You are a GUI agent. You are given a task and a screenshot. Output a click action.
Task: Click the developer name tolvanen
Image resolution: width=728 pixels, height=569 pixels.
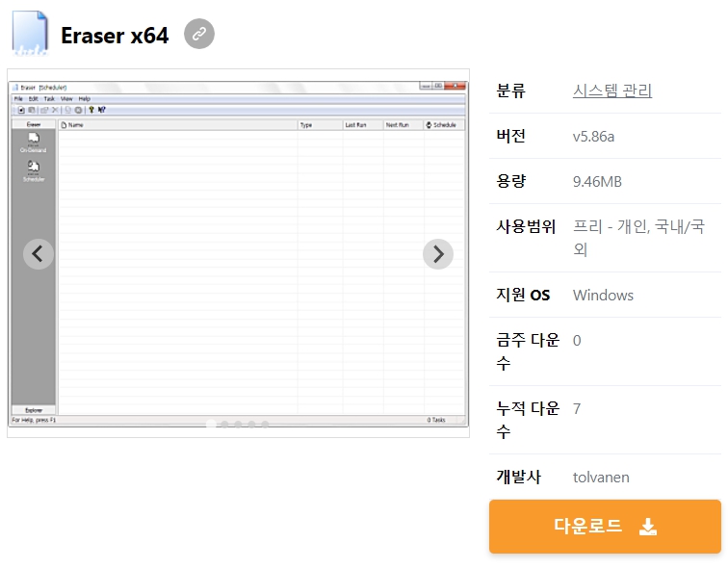pos(601,478)
